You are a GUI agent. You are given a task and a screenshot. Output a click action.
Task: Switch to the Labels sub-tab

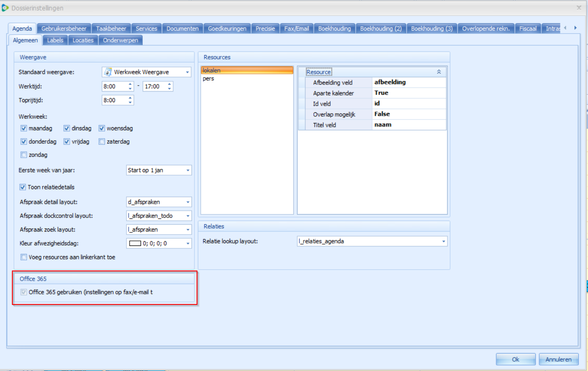55,40
